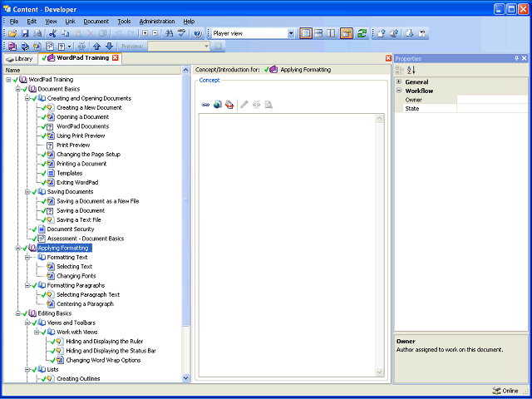
Task: Switch to the Library tab
Action: (20, 59)
